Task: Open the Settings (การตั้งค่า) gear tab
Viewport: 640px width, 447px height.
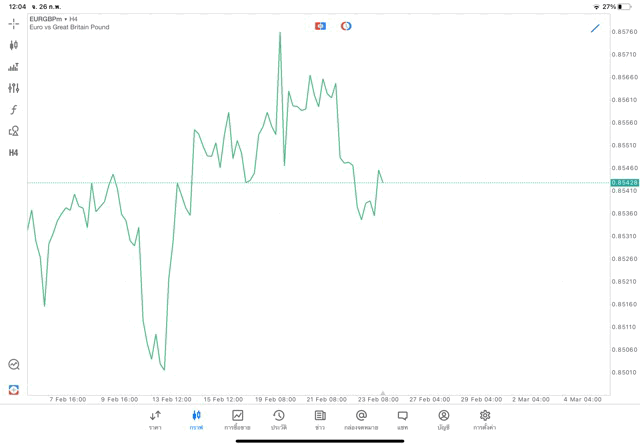Action: point(485,420)
